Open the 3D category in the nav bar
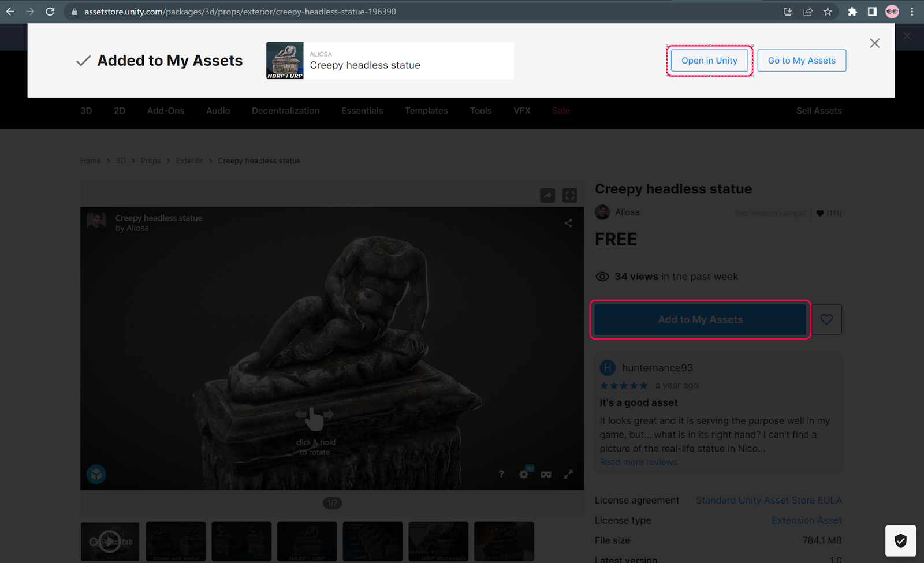The height and width of the screenshot is (563, 924). tap(86, 111)
